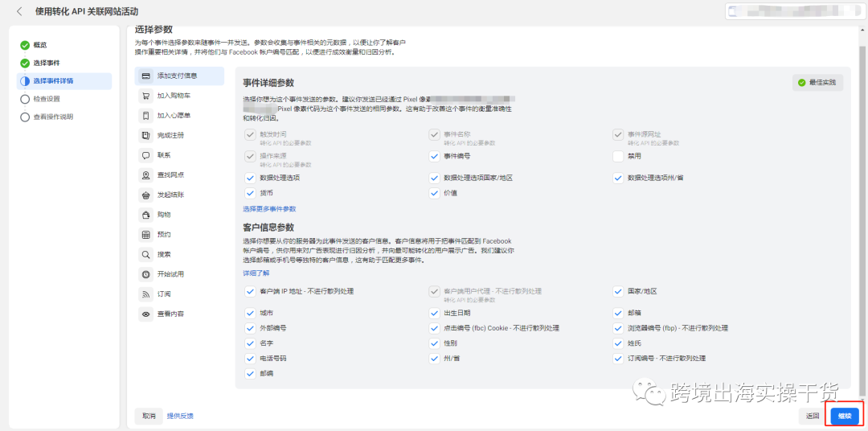Click the green check icon beside 概览
This screenshot has width=868, height=431.
pyautogui.click(x=24, y=45)
